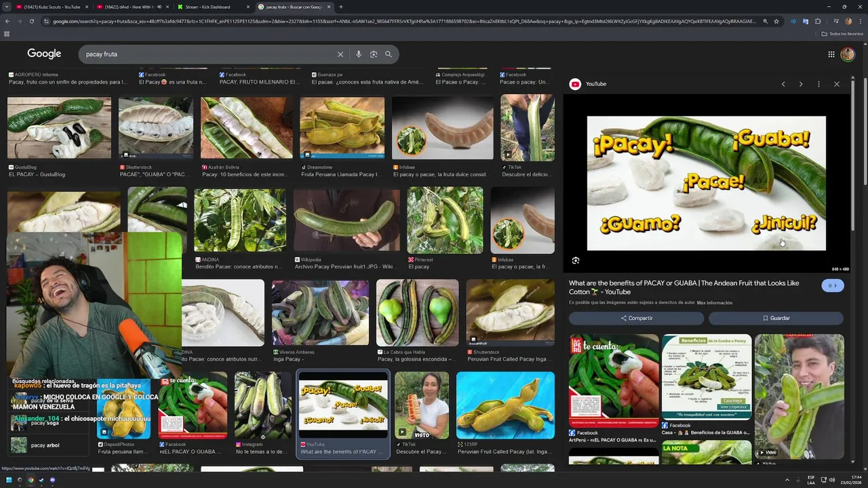Open the media controls icon in toolbar
The height and width of the screenshot is (488, 868).
pyautogui.click(x=836, y=21)
